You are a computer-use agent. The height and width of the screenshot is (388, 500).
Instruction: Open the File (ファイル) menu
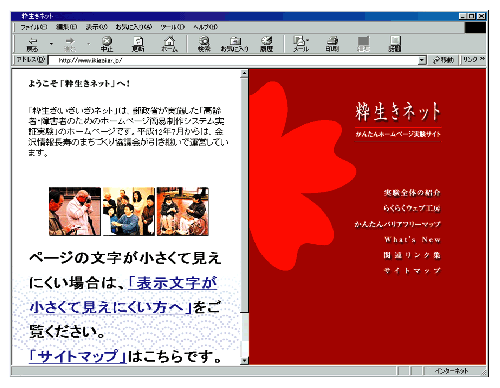point(33,27)
